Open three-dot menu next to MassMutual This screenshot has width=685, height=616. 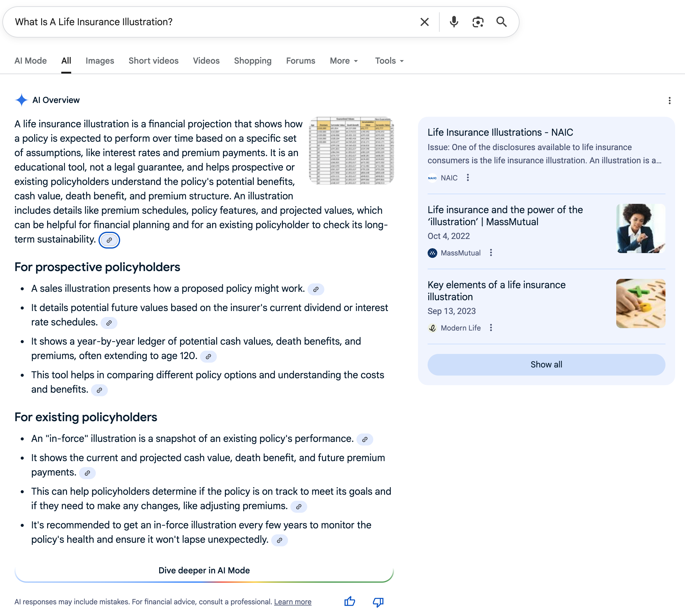491,253
